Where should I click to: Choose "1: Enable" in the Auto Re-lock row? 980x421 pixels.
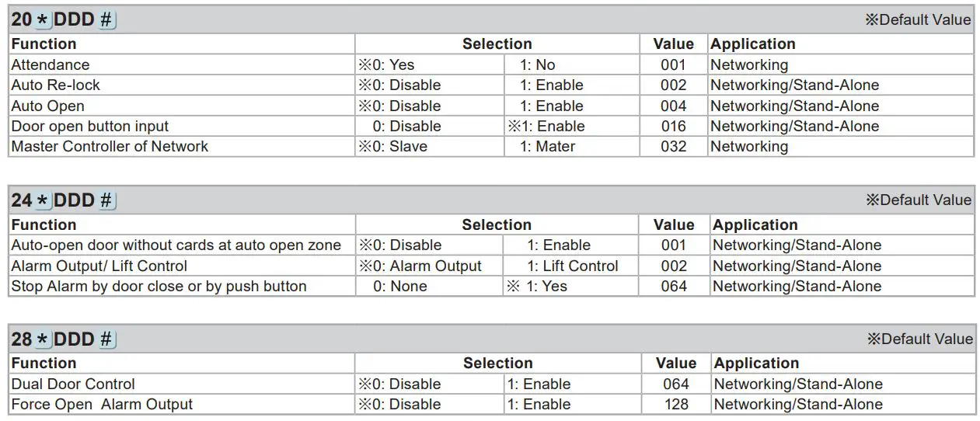[552, 85]
